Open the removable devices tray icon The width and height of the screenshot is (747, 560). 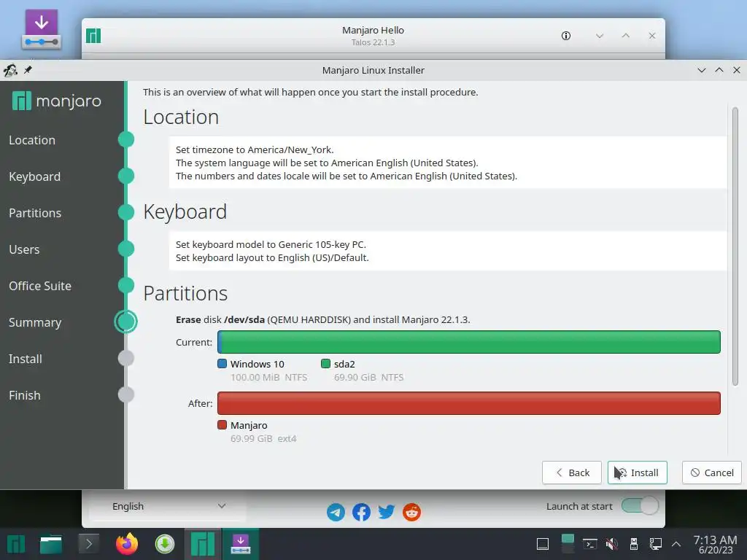click(x=634, y=544)
